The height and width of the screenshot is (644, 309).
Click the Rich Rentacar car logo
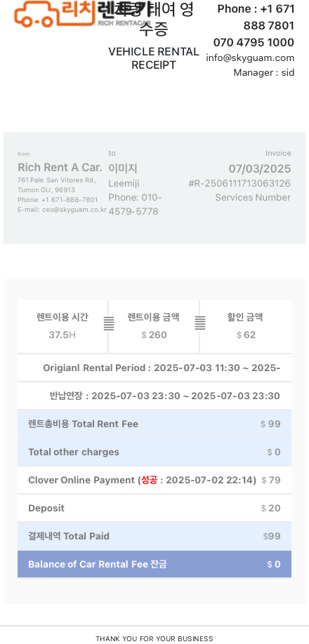82,13
